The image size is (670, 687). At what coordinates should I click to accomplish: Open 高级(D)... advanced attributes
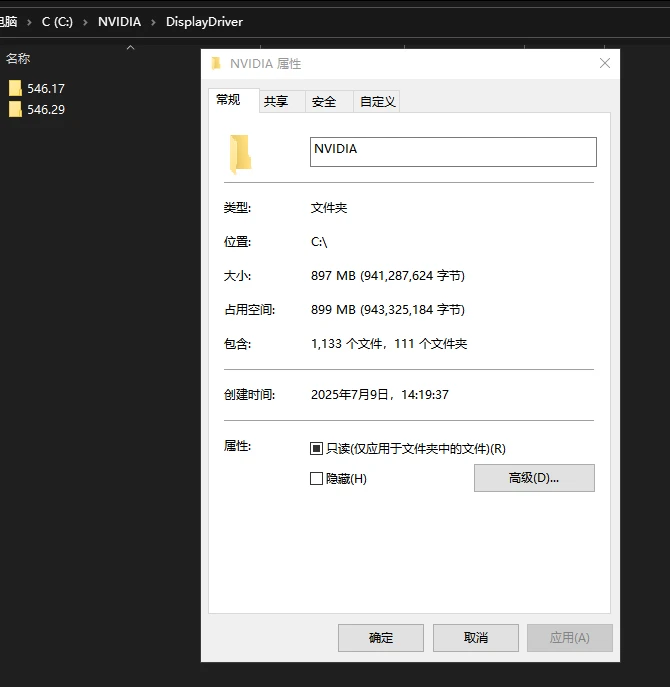(534, 478)
